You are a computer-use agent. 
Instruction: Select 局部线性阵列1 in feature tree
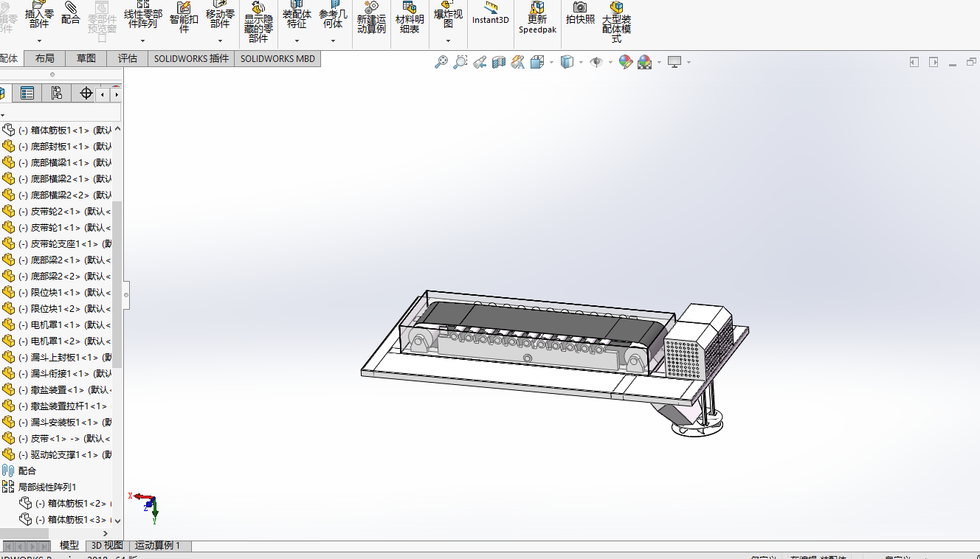40,487
